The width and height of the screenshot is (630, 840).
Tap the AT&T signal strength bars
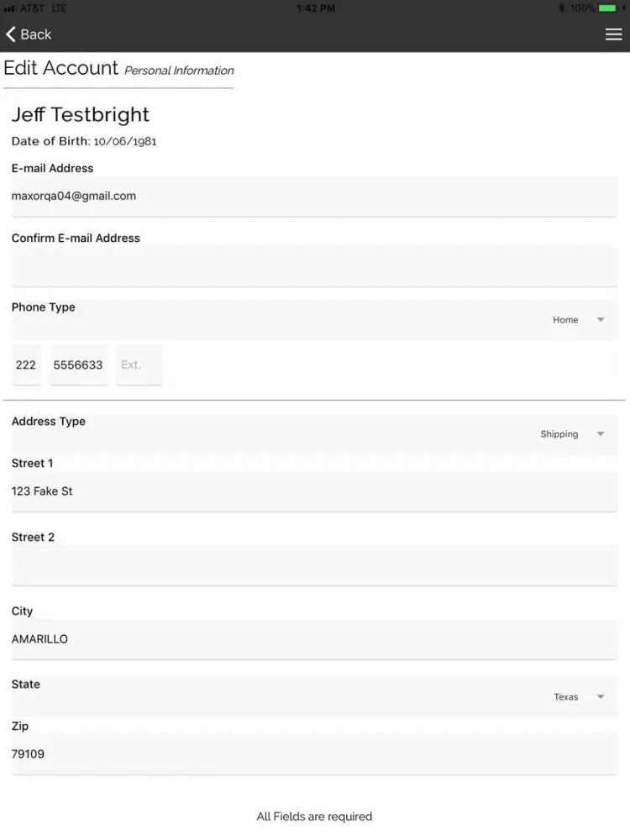click(9, 8)
